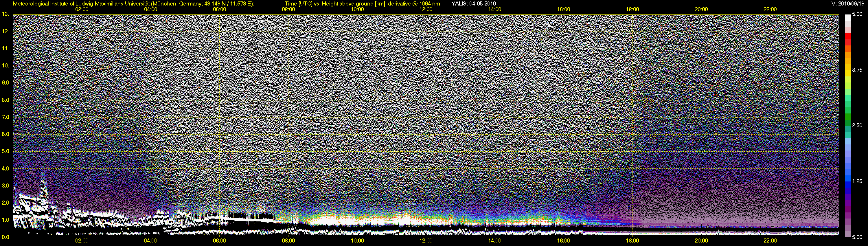
Task: Click the 'YALIS: 04-05-2010' label
Action: click(x=473, y=4)
